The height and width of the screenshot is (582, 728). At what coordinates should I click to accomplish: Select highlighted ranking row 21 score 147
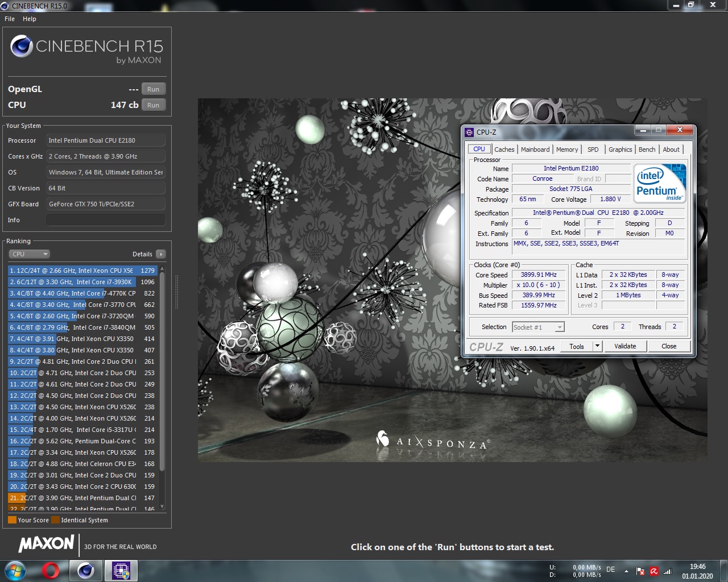click(x=82, y=498)
